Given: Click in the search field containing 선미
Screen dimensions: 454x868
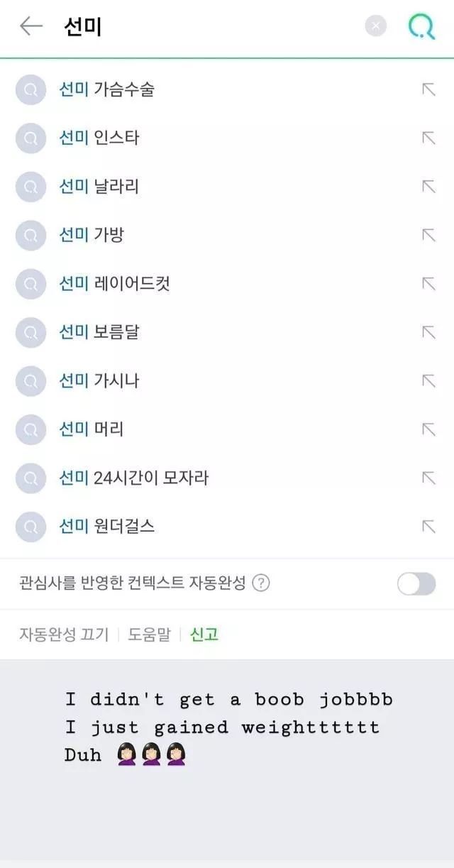Looking at the screenshot, I should point(213,26).
